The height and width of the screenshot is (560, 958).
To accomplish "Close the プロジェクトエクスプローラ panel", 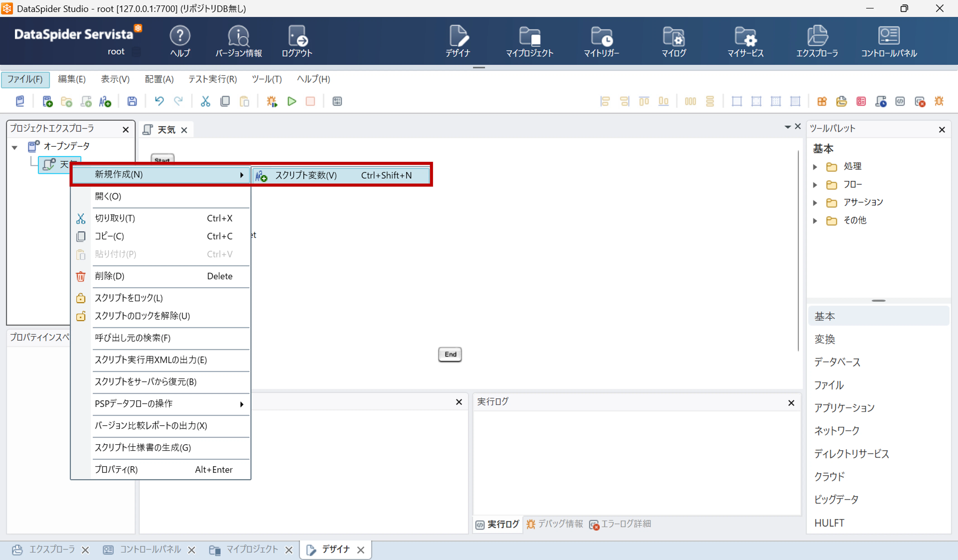I will [x=126, y=130].
